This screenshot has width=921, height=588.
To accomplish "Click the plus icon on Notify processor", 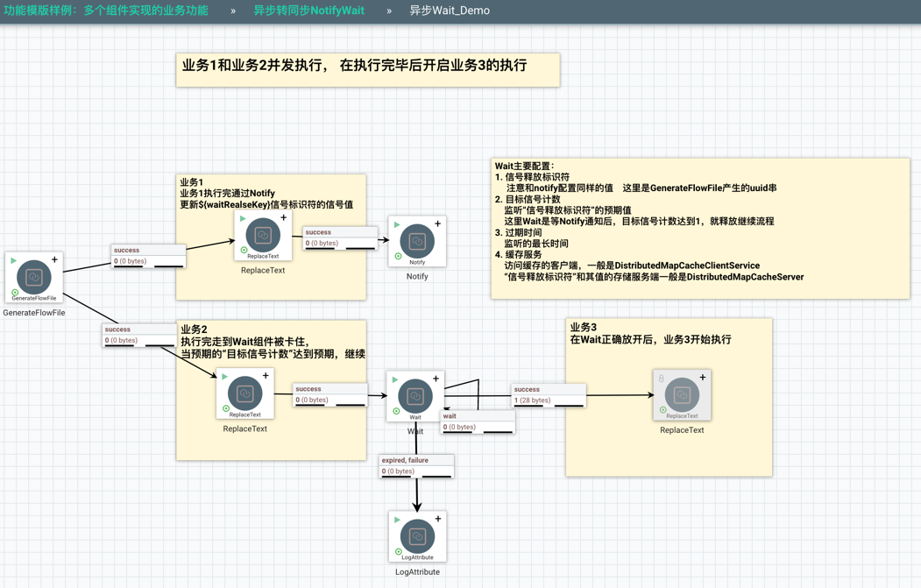I will (x=438, y=224).
